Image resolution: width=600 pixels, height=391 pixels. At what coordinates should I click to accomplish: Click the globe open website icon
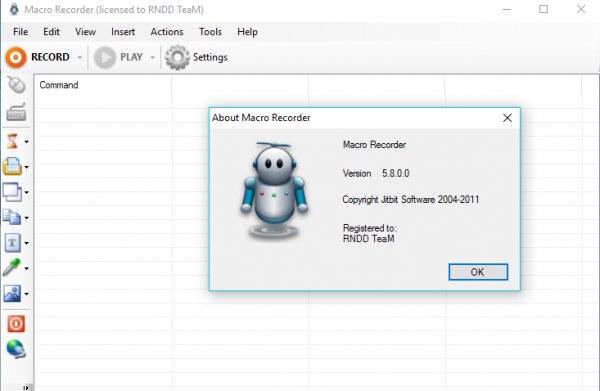point(16,349)
